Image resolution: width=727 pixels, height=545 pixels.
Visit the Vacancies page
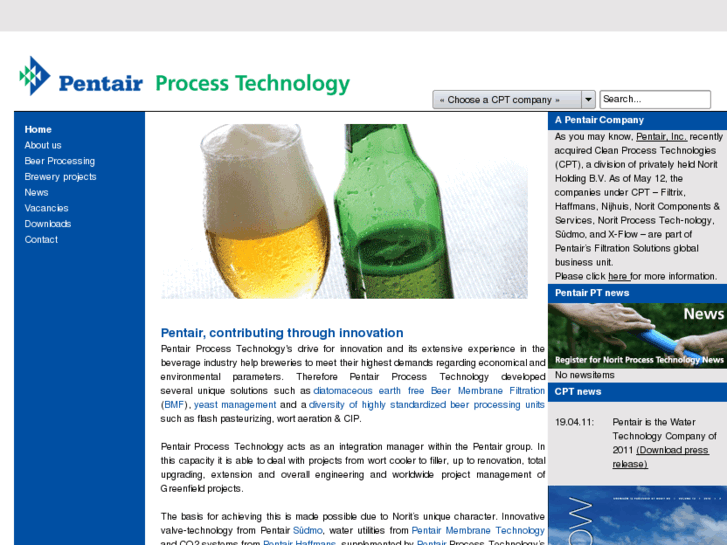tap(46, 208)
